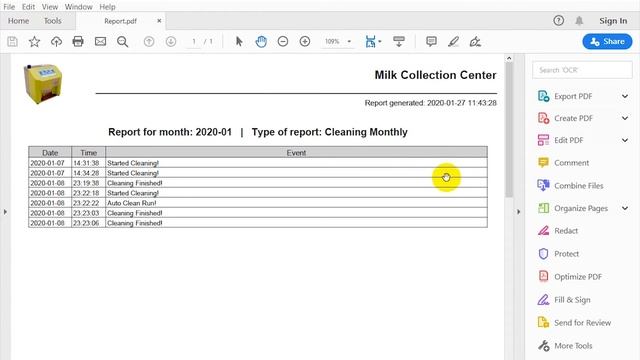Select the Report.pdf document tab
This screenshot has width=640, height=360.
(120, 21)
